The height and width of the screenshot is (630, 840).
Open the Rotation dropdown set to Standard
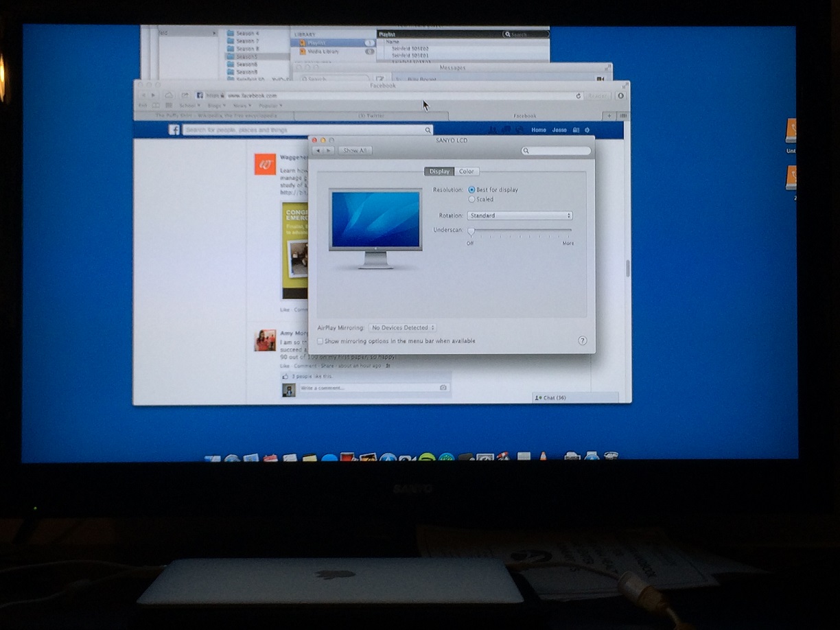[x=520, y=215]
